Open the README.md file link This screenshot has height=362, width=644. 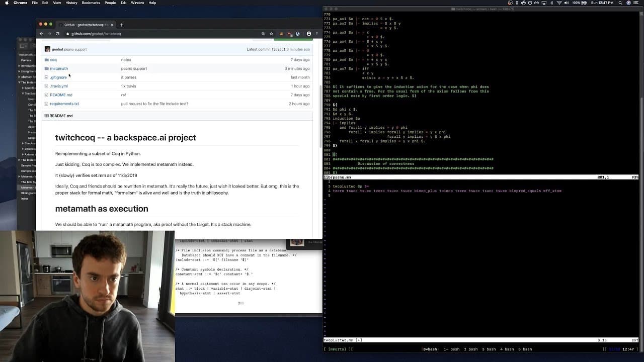click(x=61, y=95)
